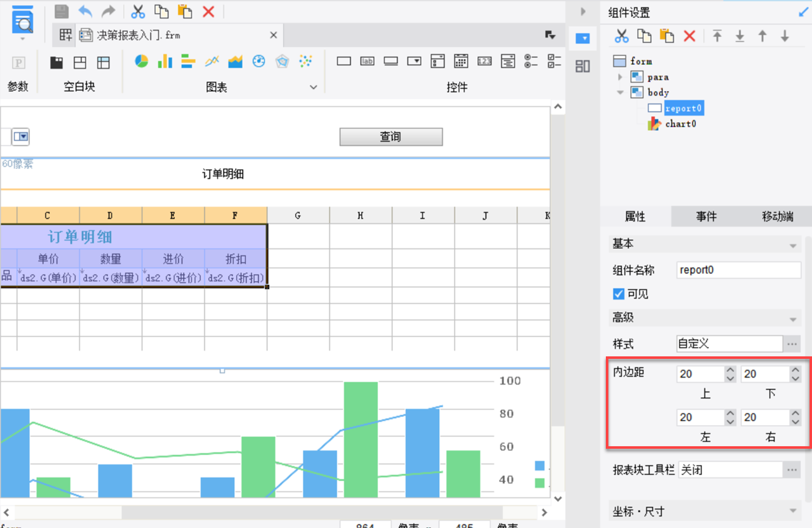Select the combo box widget icon
This screenshot has height=528, width=812.
[414, 61]
